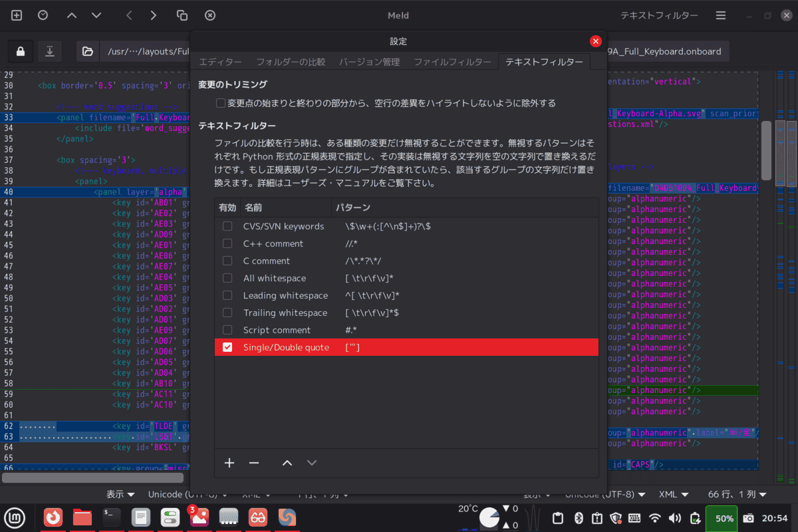The width and height of the screenshot is (798, 532).
Task: Enable the CVS/SVN keywords filter
Action: tap(227, 226)
